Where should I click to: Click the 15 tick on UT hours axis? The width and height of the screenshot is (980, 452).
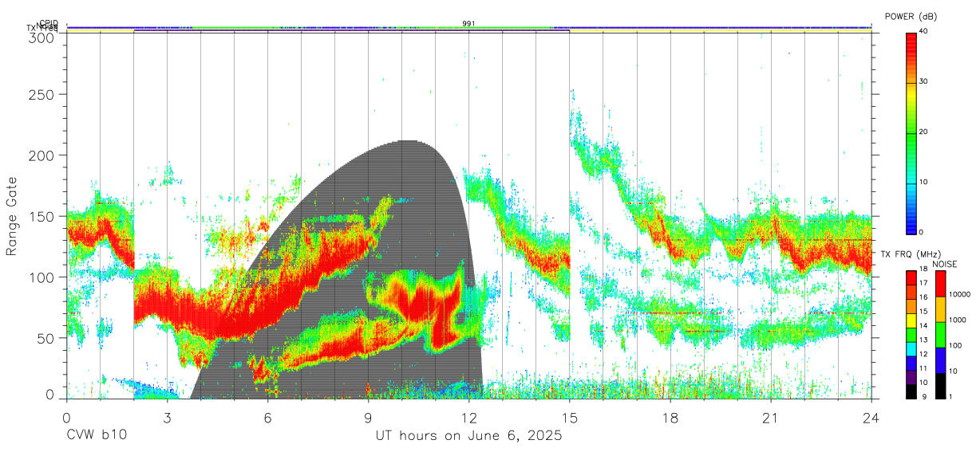click(x=570, y=417)
